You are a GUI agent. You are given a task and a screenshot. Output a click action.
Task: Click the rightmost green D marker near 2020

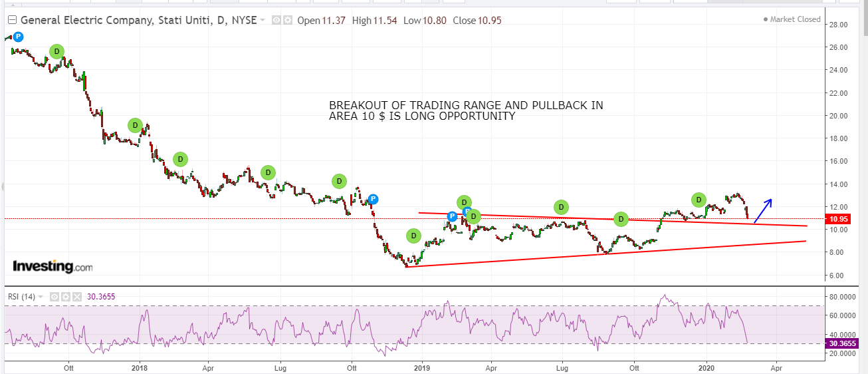click(699, 199)
